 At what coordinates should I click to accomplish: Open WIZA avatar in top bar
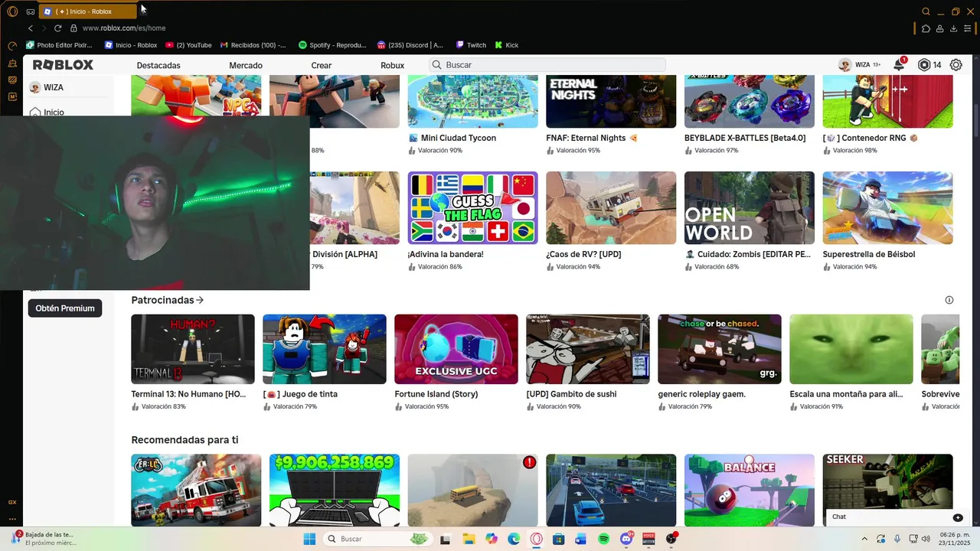click(844, 65)
